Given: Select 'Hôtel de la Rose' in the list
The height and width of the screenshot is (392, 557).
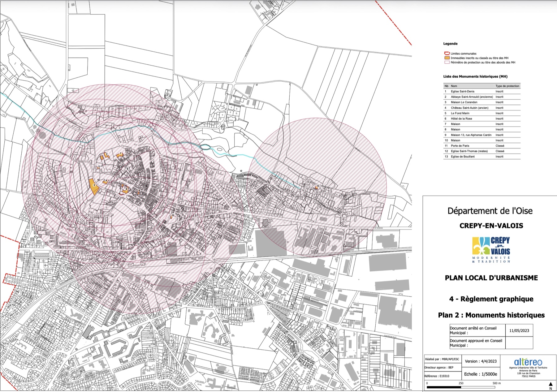Looking at the screenshot, I should pyautogui.click(x=461, y=118).
